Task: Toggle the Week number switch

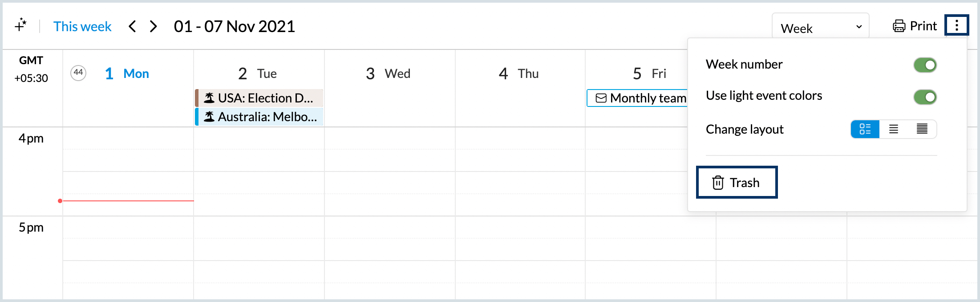Action: (925, 65)
